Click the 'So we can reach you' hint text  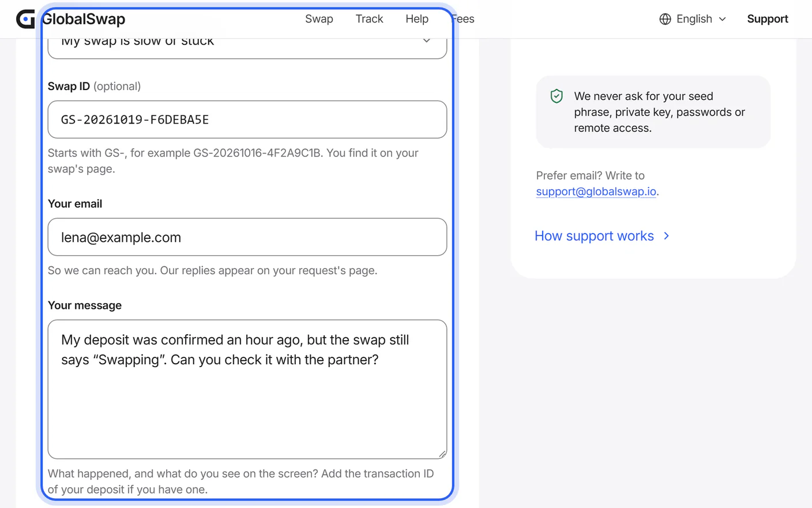[x=212, y=271]
